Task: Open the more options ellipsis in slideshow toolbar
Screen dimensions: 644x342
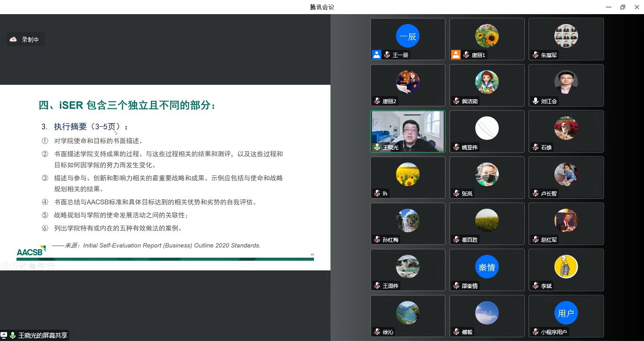Action: (x=50, y=266)
